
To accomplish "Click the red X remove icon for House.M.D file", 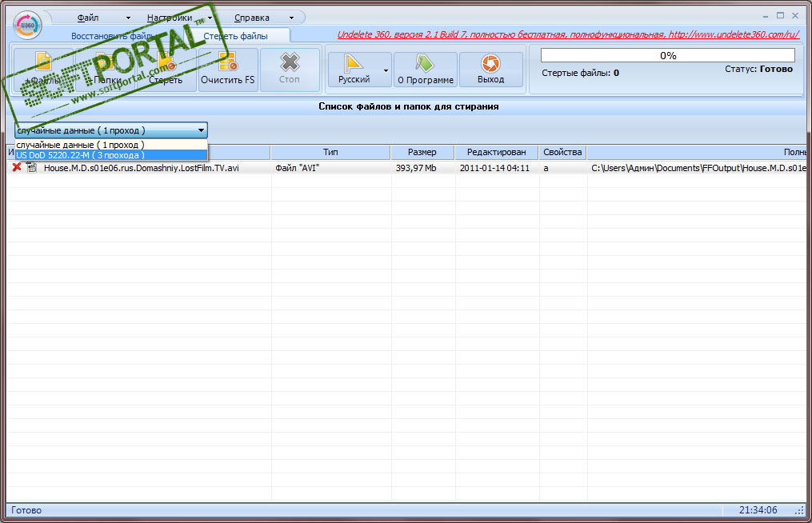I will pos(17,167).
